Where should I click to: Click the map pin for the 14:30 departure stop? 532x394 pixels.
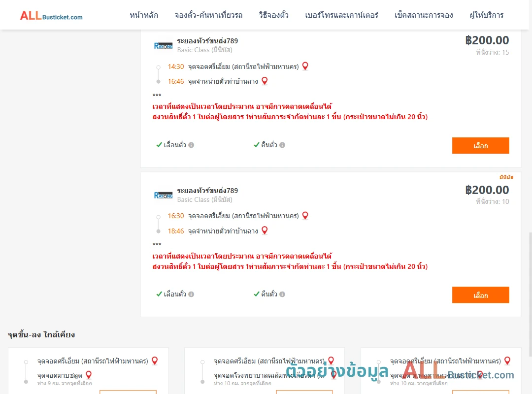pyautogui.click(x=305, y=66)
